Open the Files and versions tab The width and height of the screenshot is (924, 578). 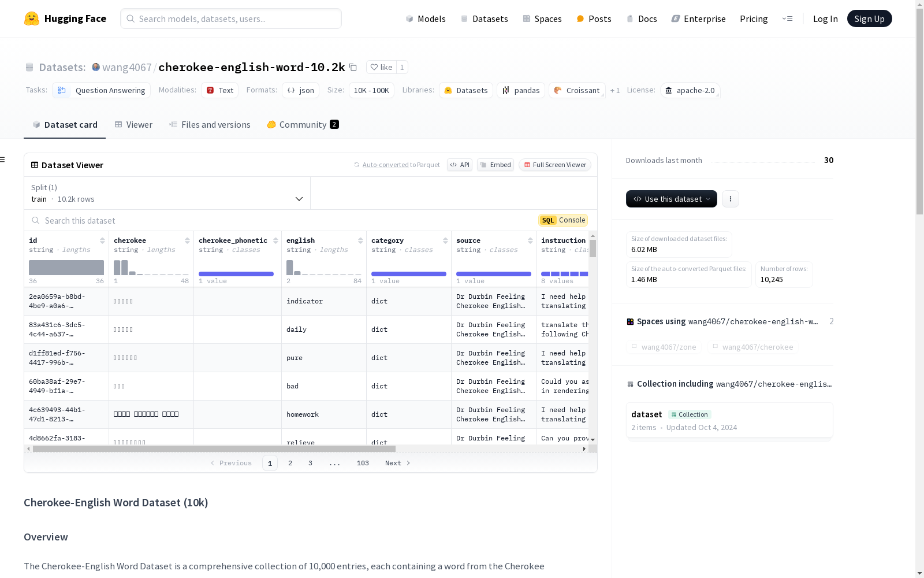[x=210, y=125]
